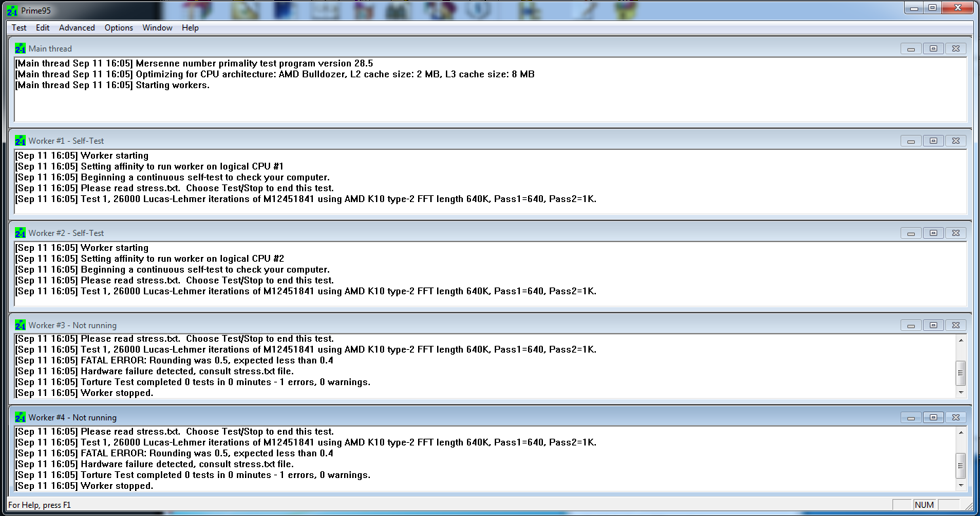This screenshot has height=516, width=980.
Task: Close the Worker #1 child window
Action: [956, 141]
